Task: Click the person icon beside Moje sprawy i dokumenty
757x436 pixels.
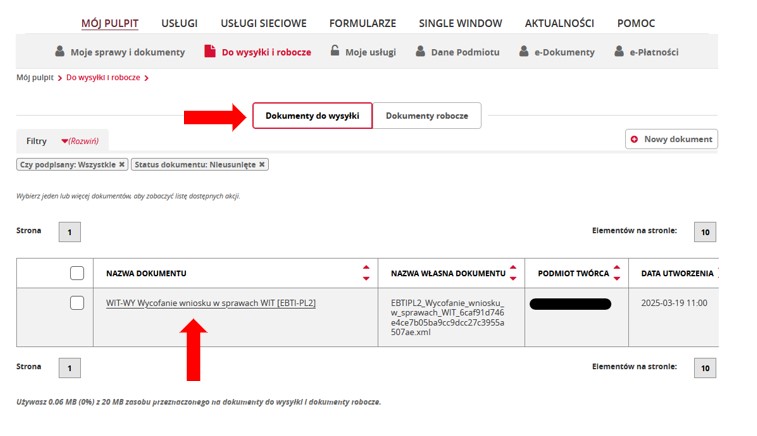Action: tap(60, 51)
